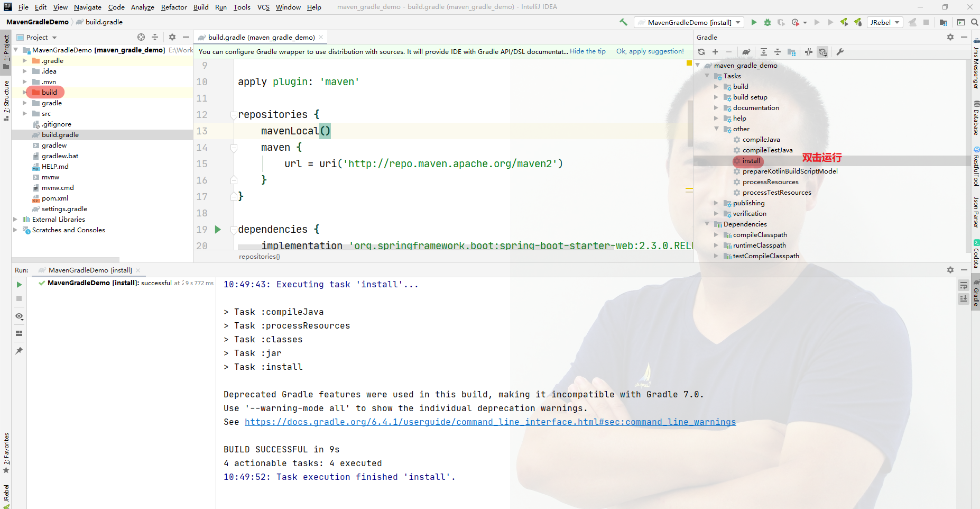Open Project panel gear settings
The image size is (980, 509).
172,37
